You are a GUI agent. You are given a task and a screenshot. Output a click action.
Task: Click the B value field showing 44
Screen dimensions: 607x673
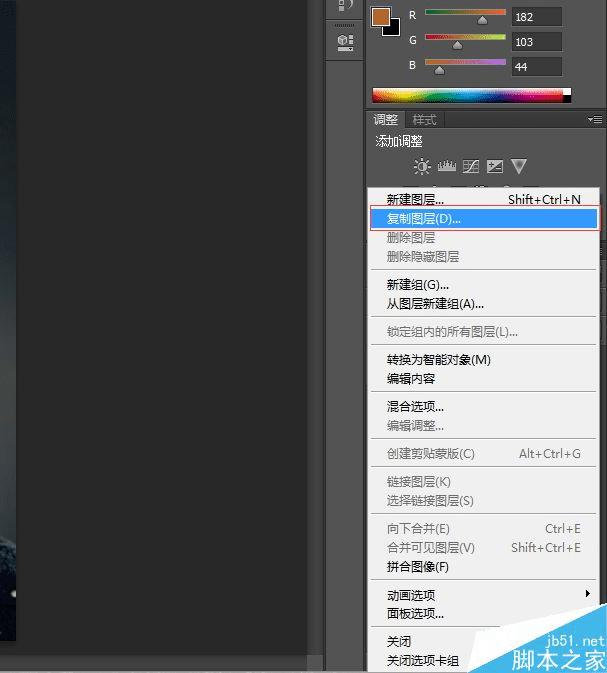point(537,67)
